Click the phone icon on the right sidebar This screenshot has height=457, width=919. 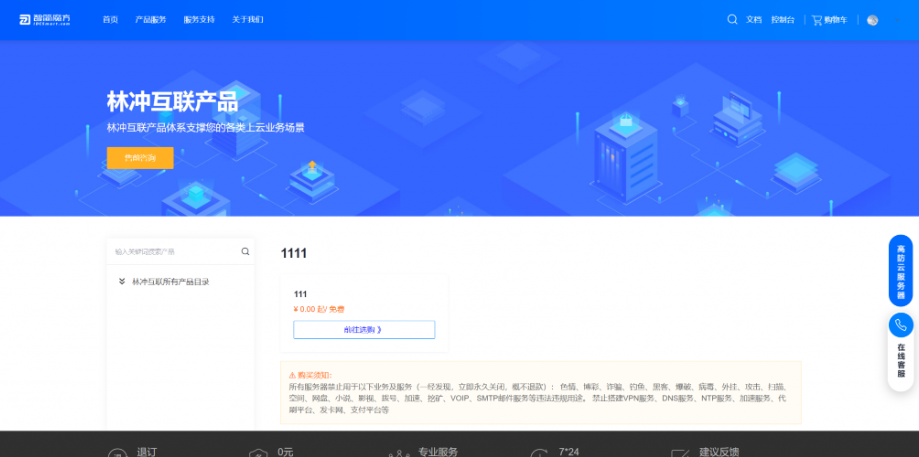tap(900, 325)
